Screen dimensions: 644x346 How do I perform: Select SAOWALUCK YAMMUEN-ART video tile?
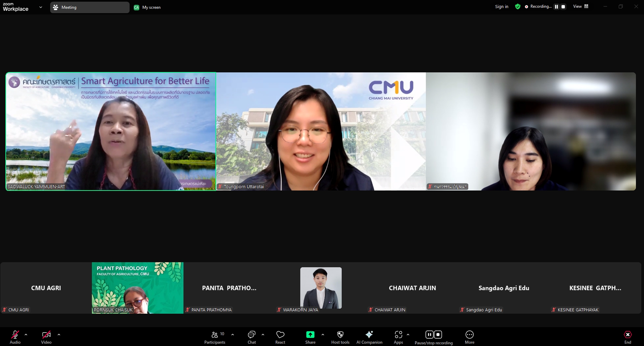[111, 131]
